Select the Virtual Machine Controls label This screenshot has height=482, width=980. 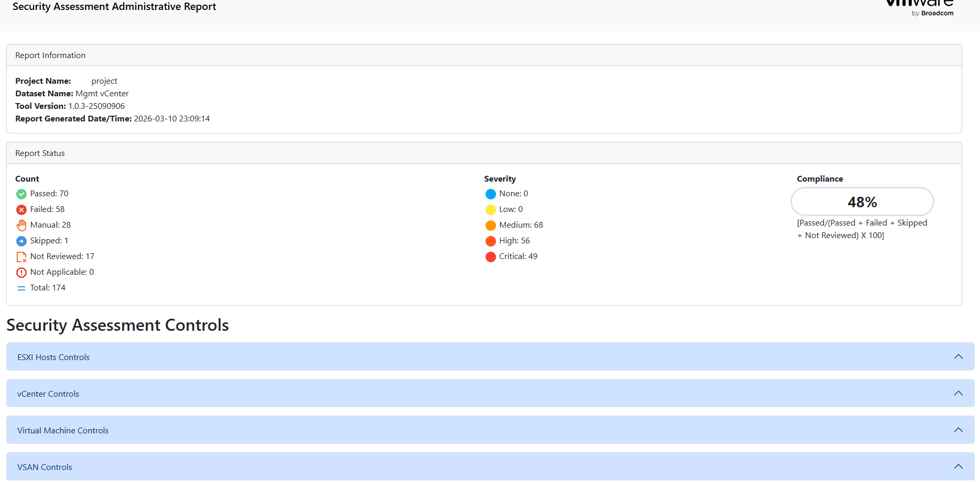63,431
